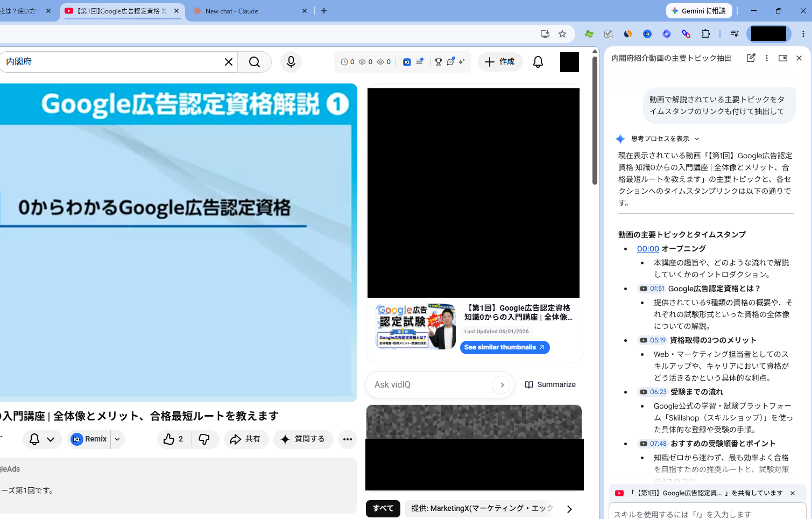Jump to the 07:48 timestamp chip

(x=653, y=444)
